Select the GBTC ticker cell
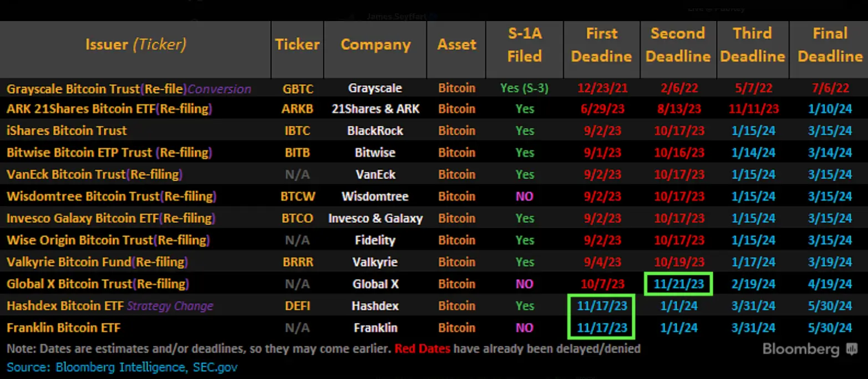The image size is (868, 379). 297,89
